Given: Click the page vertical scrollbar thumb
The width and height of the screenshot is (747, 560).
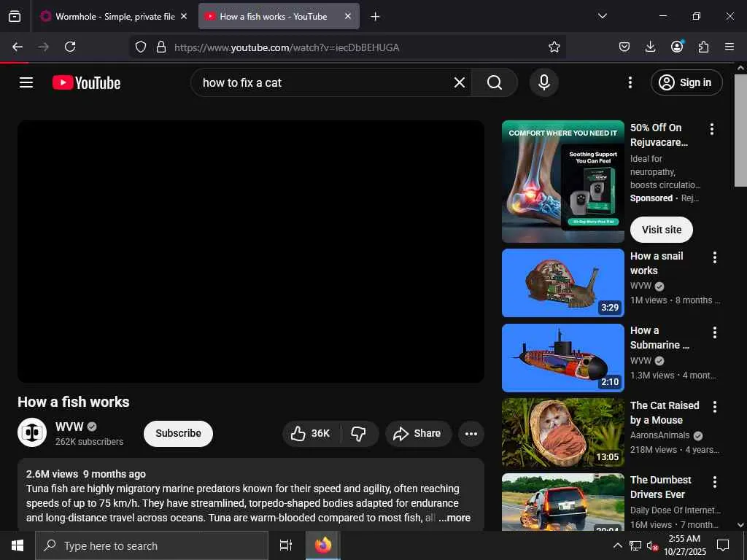Looking at the screenshot, I should click(740, 131).
